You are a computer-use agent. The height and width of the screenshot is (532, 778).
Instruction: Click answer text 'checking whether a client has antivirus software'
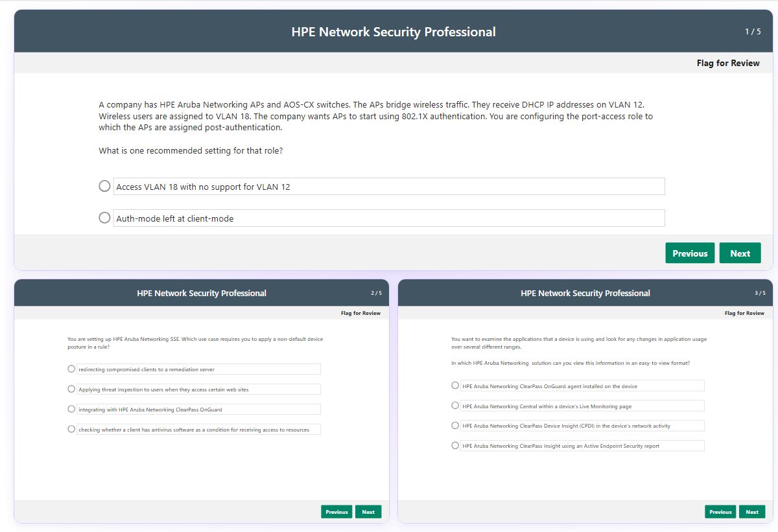click(194, 430)
